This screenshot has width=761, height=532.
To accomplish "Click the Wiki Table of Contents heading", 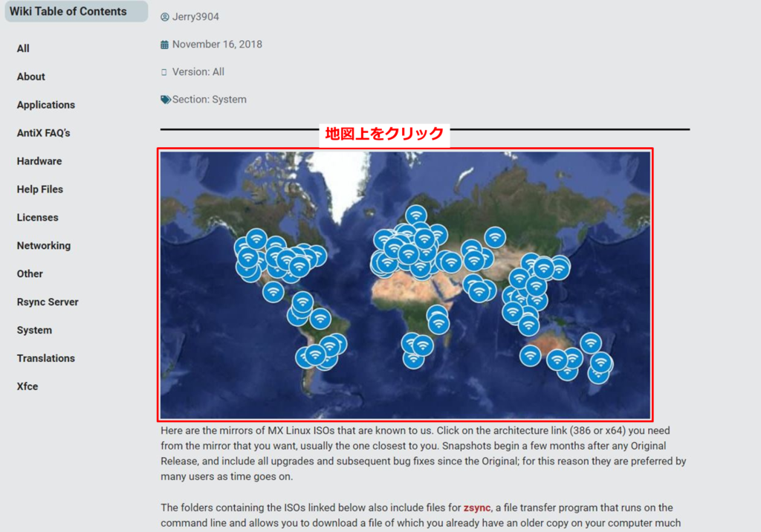I will [x=68, y=11].
